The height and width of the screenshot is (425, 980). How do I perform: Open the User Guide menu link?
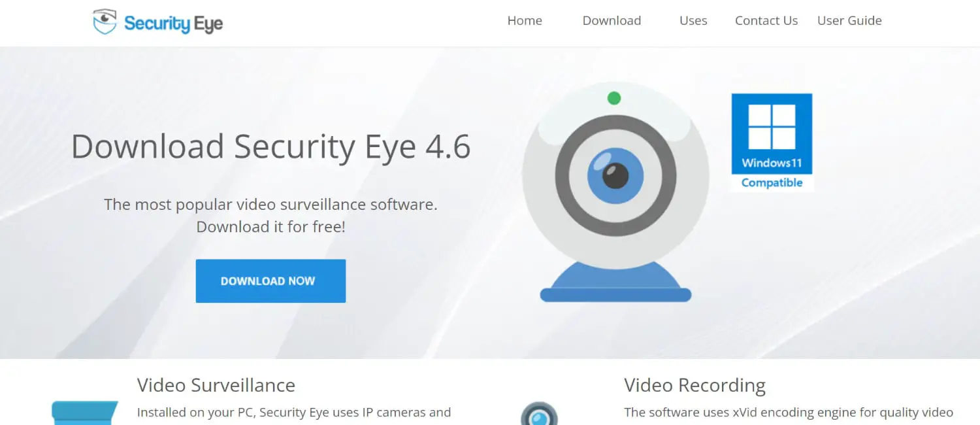(x=849, y=20)
